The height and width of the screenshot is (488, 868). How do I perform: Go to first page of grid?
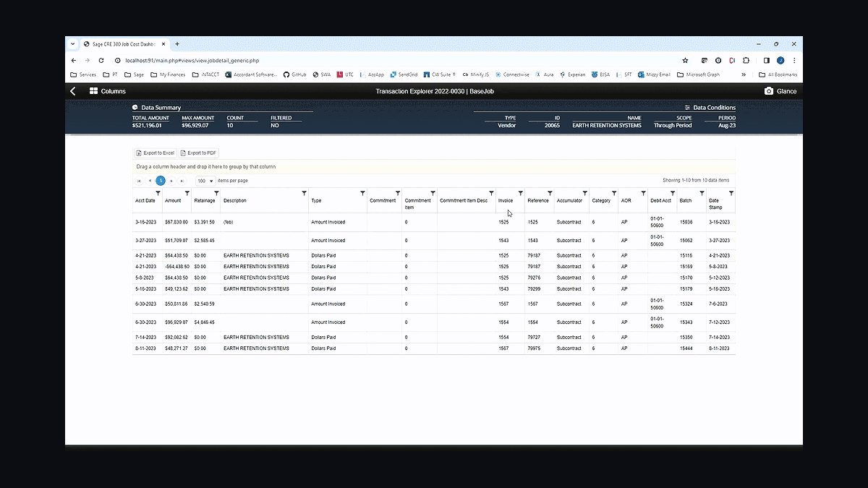click(139, 181)
